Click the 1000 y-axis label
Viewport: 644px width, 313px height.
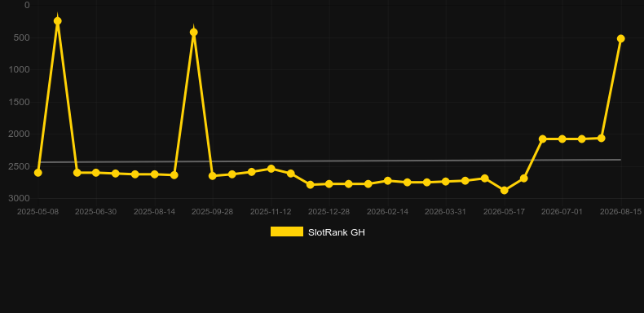pyautogui.click(x=20, y=70)
